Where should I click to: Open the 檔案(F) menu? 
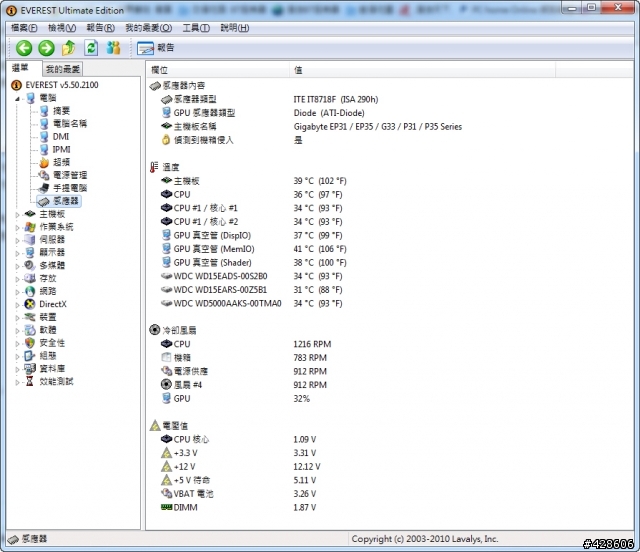tap(24, 28)
